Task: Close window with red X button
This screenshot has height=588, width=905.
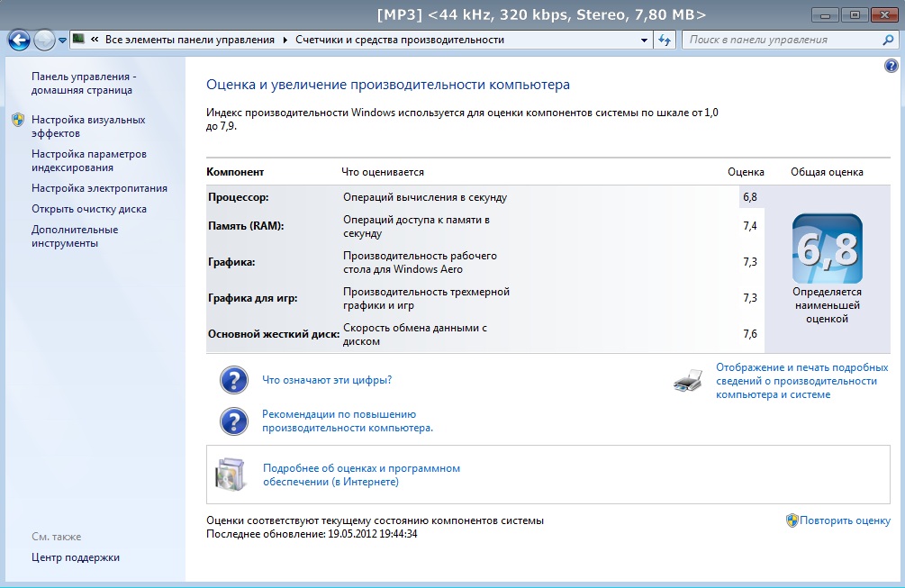Action: point(885,15)
